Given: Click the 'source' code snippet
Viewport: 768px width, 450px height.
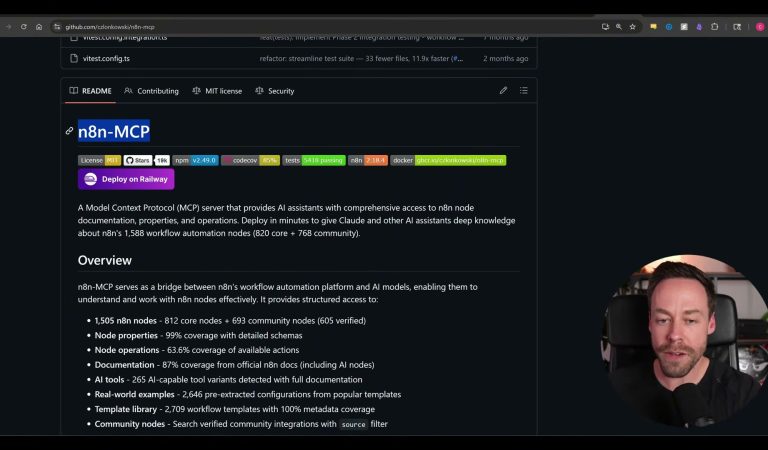Looking at the screenshot, I should (354, 425).
